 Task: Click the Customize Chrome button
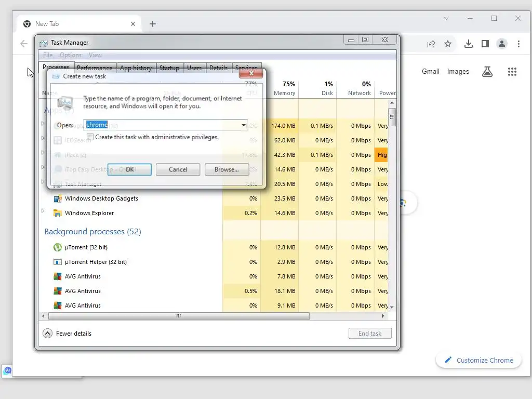click(x=478, y=361)
